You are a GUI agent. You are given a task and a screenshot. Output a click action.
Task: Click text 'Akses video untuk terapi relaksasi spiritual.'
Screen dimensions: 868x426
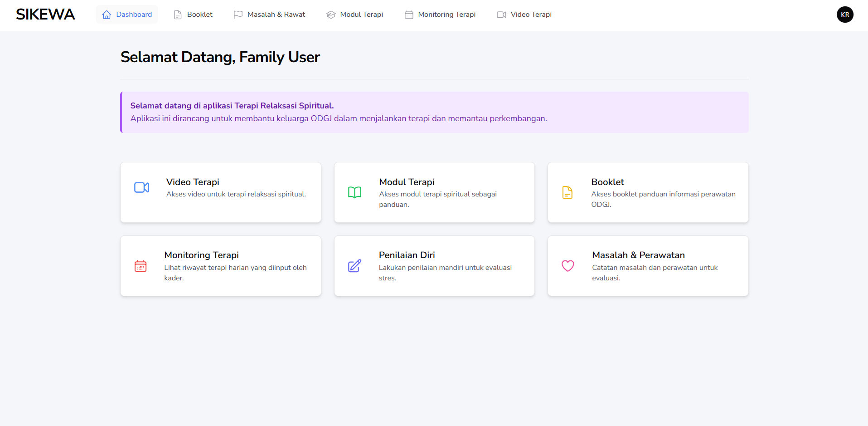tap(236, 194)
